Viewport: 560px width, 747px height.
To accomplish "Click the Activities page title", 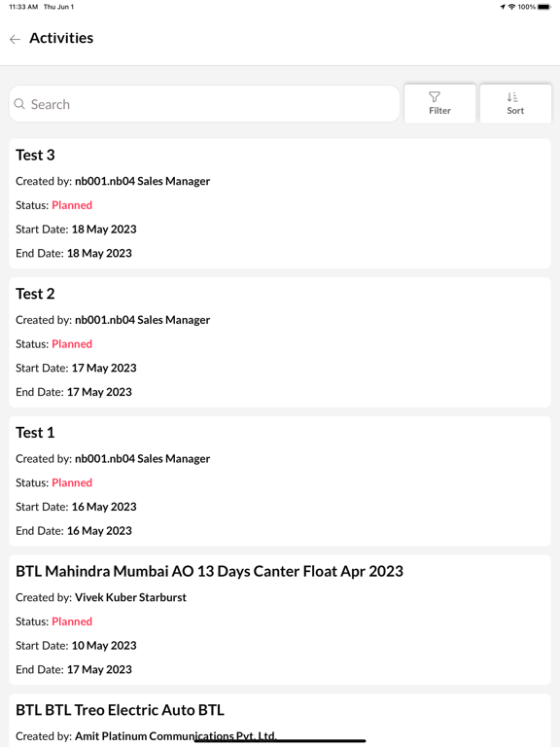I will [x=61, y=38].
